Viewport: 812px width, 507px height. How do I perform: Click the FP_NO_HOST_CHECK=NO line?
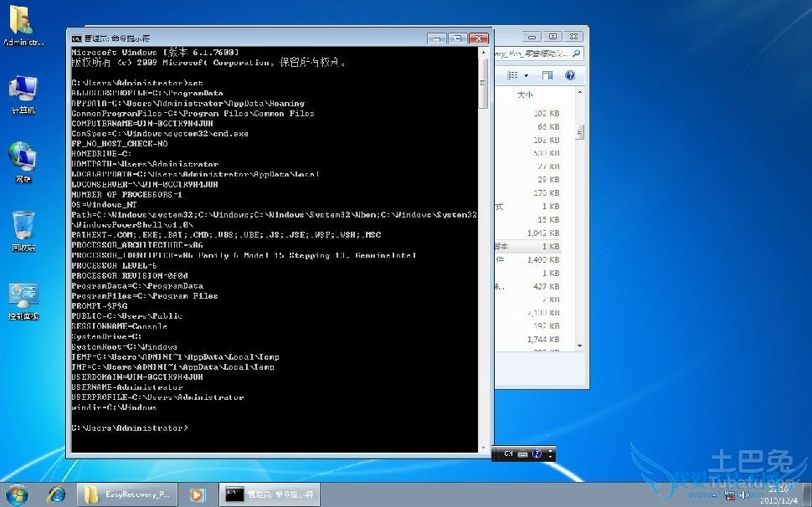pyautogui.click(x=120, y=144)
